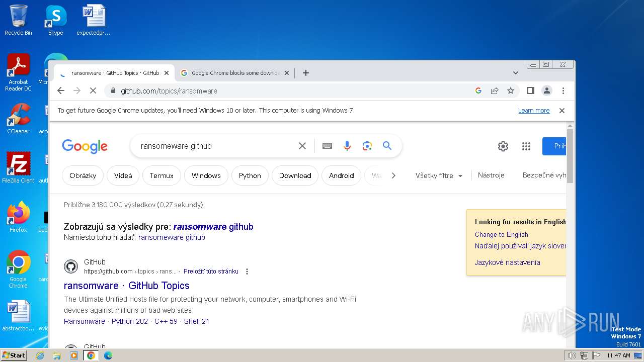
Task: Open the expectedpr Word document on desktop
Action: pos(94,20)
